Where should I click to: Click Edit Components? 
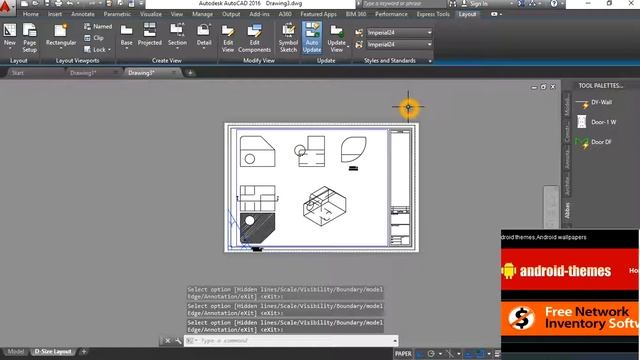254,38
